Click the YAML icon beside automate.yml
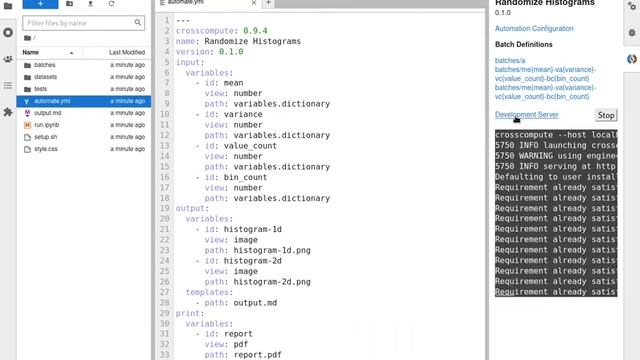The height and width of the screenshot is (360, 640). coord(27,101)
